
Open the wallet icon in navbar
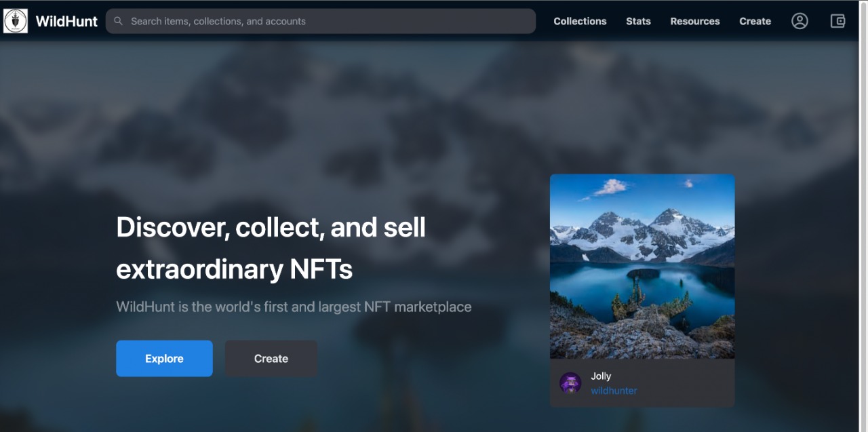click(838, 21)
